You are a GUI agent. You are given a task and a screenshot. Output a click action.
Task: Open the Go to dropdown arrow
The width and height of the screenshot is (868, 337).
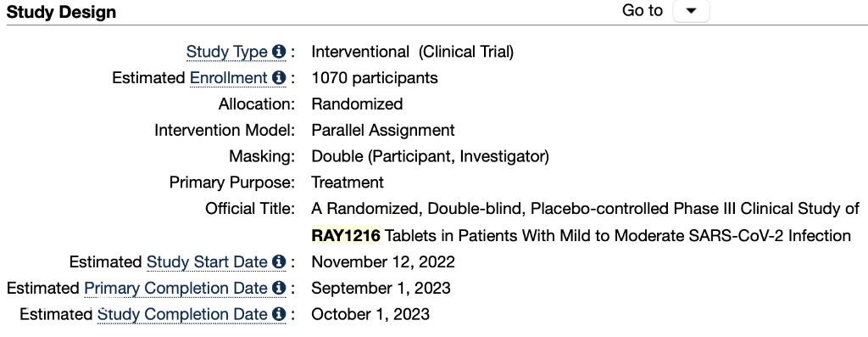pyautogui.click(x=691, y=11)
